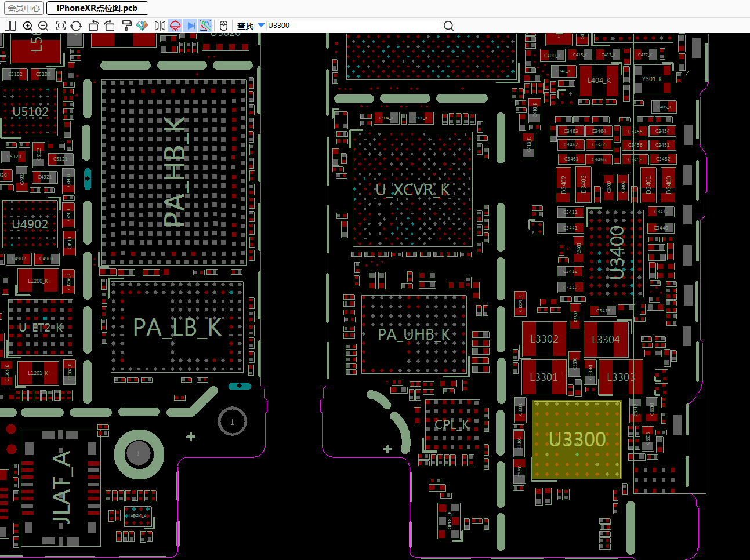This screenshot has width=750, height=560.
Task: Mirror the board horizontally
Action: click(x=160, y=26)
